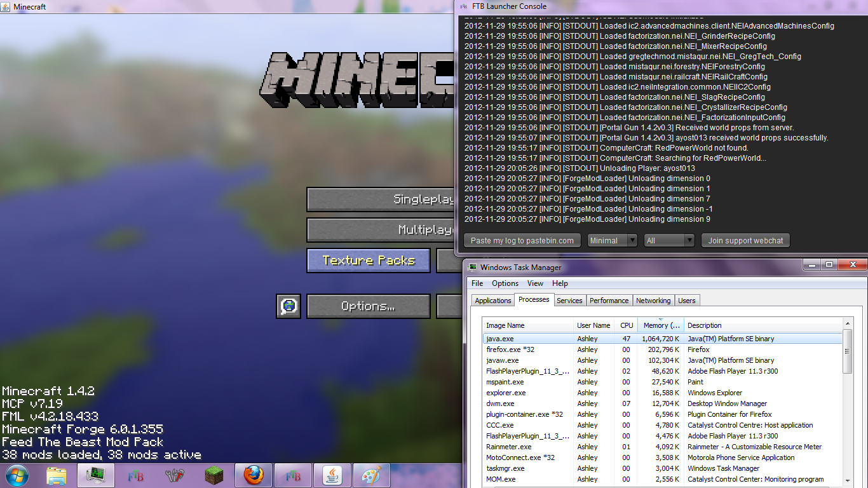Switch to Paint palette taskbar icon
868x488 pixels.
click(371, 475)
